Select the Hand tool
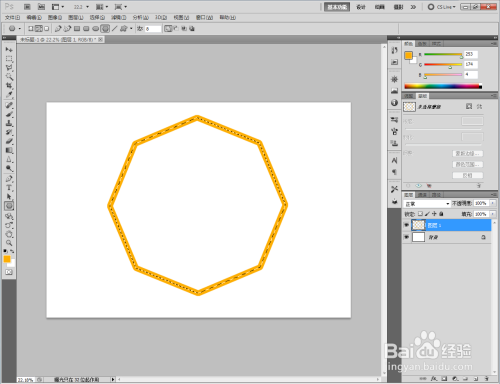The height and width of the screenshot is (384, 500). pyautogui.click(x=9, y=234)
